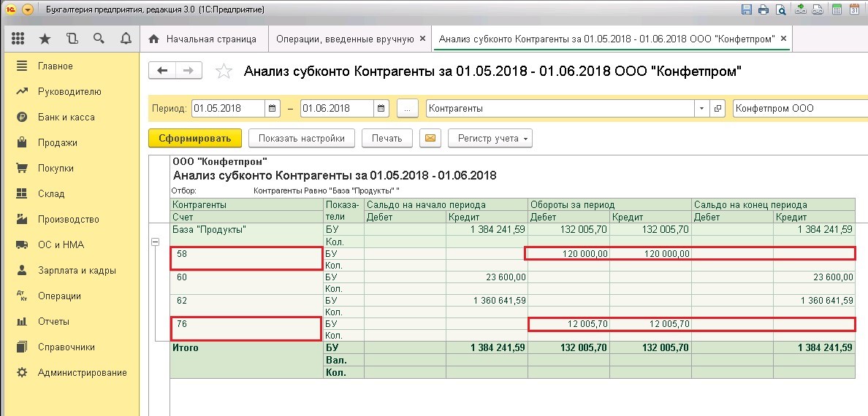The image size is (868, 416).
Task: Click the get-link icon with green arrow
Action: [x=800, y=9]
